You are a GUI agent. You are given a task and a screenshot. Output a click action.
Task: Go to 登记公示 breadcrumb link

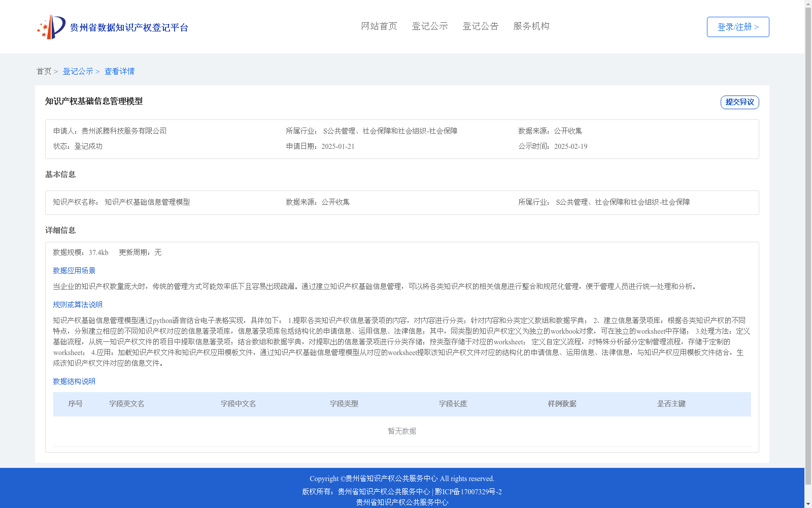78,71
